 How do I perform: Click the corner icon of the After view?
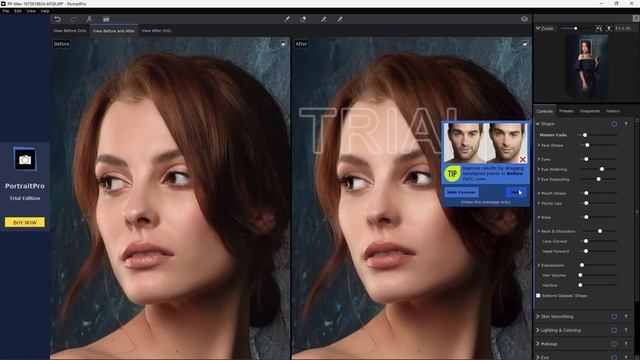[x=525, y=44]
